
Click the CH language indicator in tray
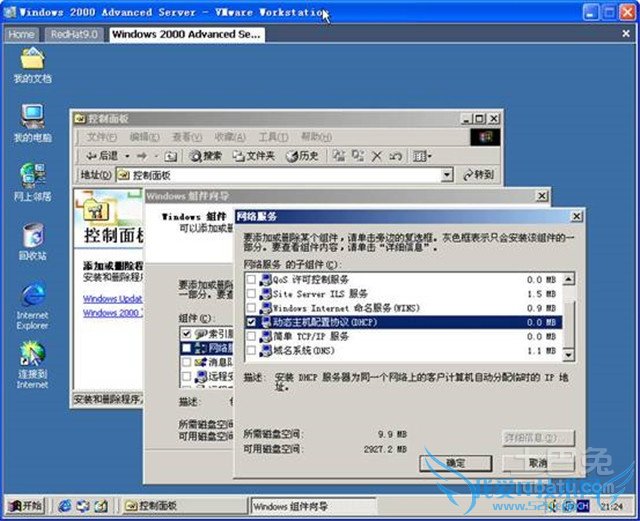[583, 506]
